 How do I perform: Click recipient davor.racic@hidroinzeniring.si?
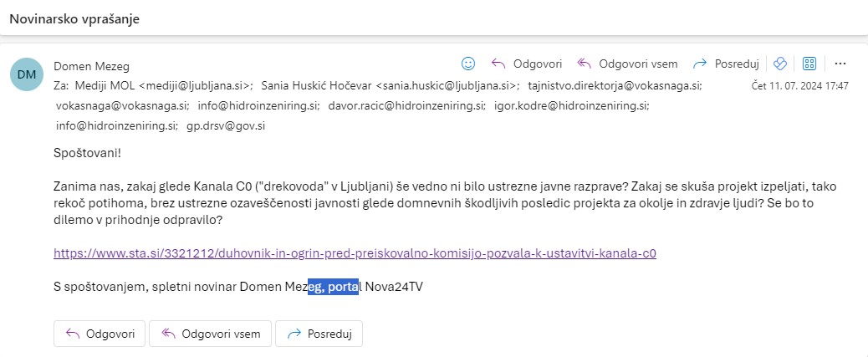[x=407, y=105]
